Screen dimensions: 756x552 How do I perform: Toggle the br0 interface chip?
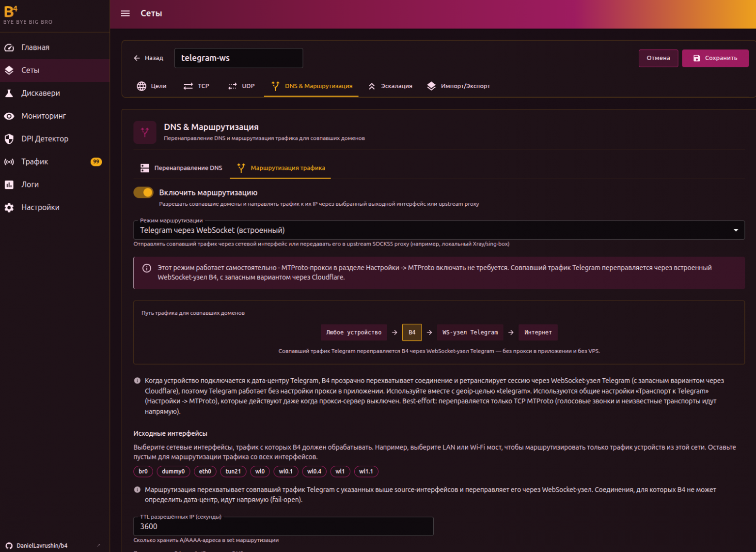[x=143, y=472]
